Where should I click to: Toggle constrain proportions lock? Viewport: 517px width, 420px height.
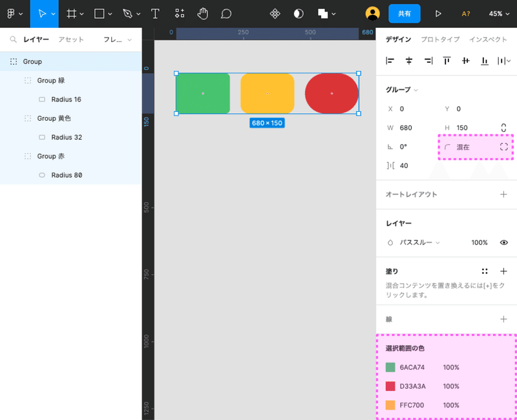(x=503, y=127)
